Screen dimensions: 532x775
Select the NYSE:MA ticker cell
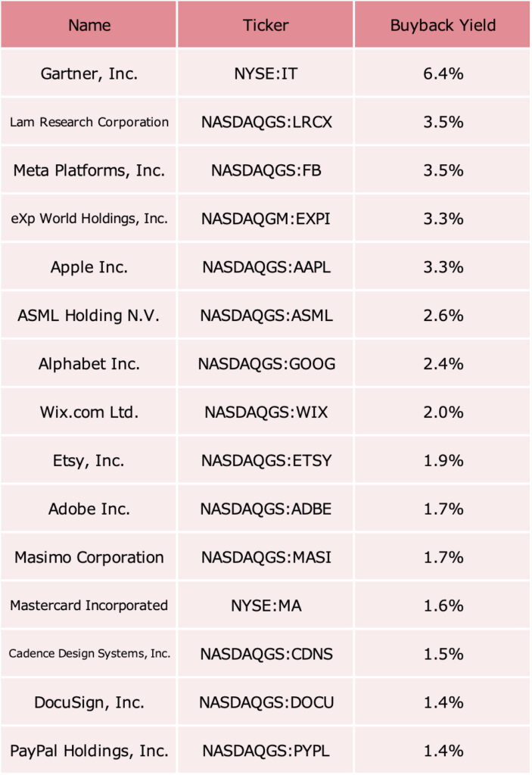266,605
